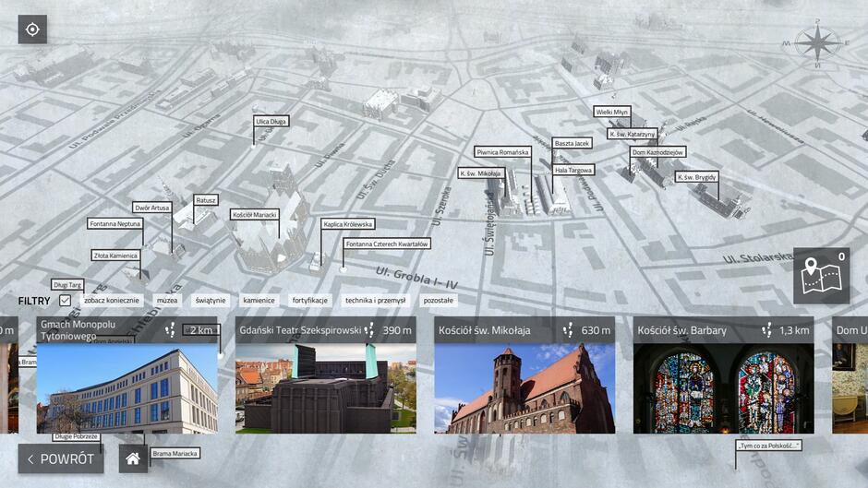The height and width of the screenshot is (488, 868).
Task: Toggle the 'muzea' filter
Action: tap(167, 301)
